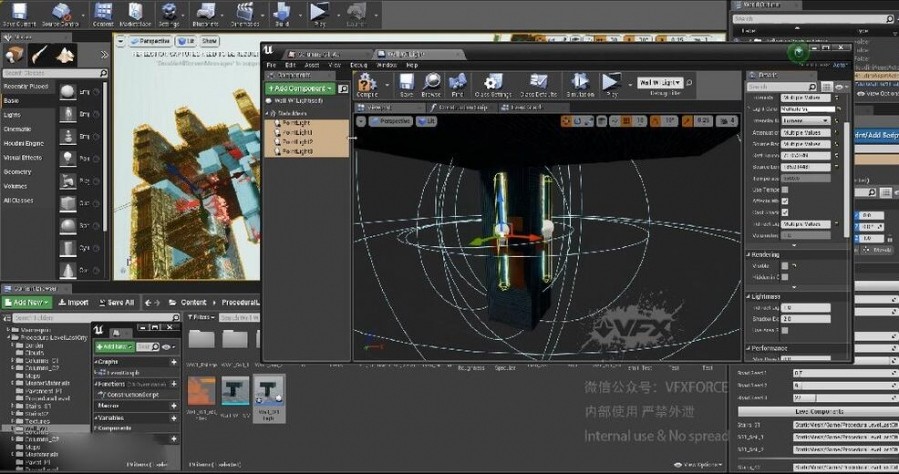Open Class Defaults in blueprint toolbar
This screenshot has width=899, height=474.
click(538, 85)
